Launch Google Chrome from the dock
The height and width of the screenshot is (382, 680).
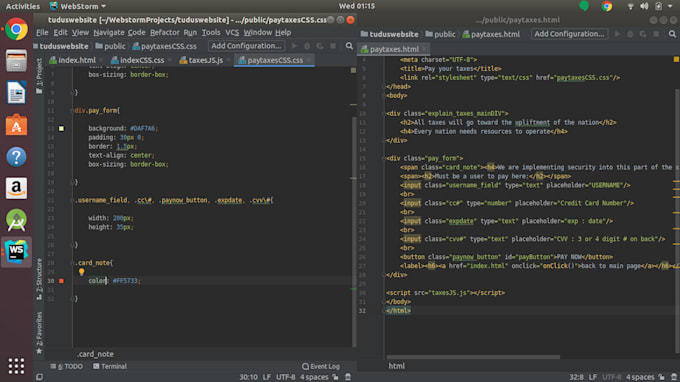(x=16, y=29)
